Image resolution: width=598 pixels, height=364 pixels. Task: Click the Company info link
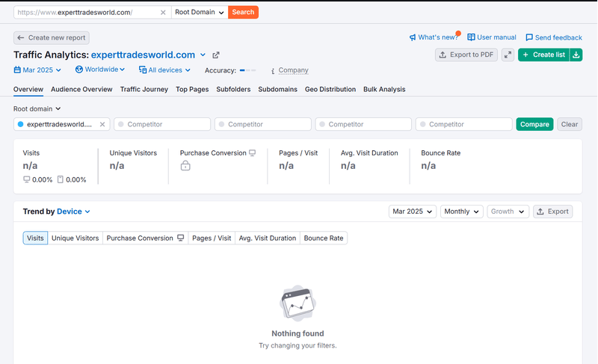(293, 70)
